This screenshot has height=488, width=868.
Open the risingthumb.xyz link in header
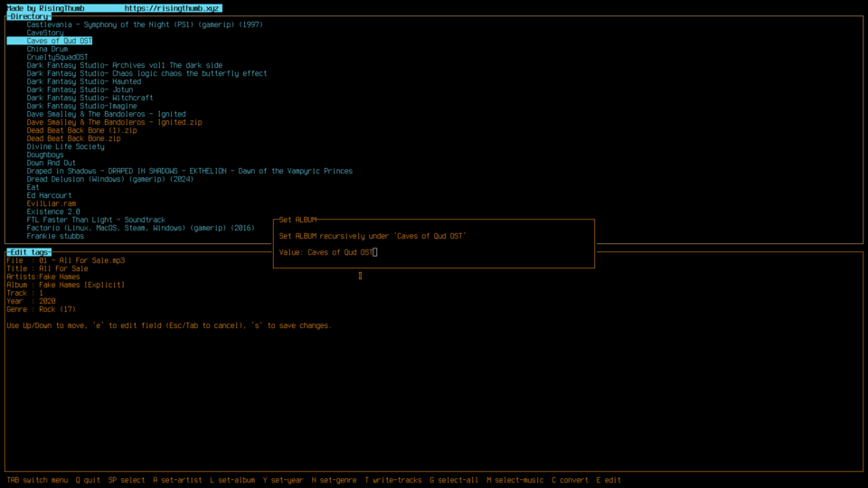[172, 8]
